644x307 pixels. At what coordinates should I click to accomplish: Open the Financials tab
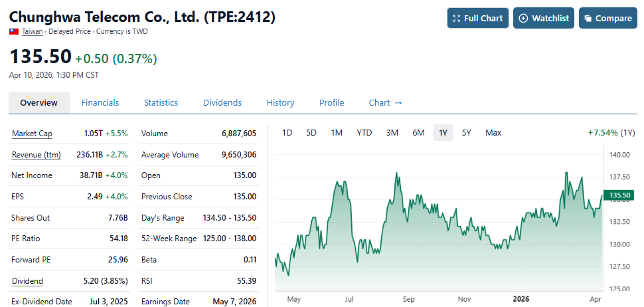point(100,103)
